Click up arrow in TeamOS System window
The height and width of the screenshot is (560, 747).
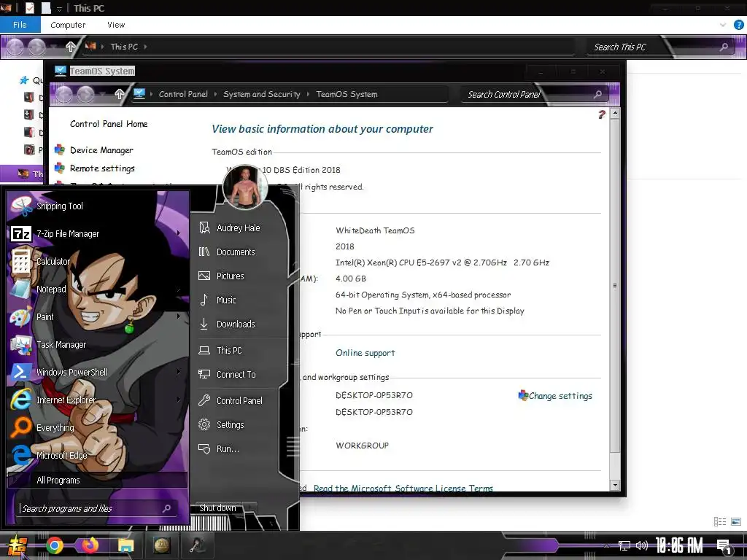(x=119, y=94)
